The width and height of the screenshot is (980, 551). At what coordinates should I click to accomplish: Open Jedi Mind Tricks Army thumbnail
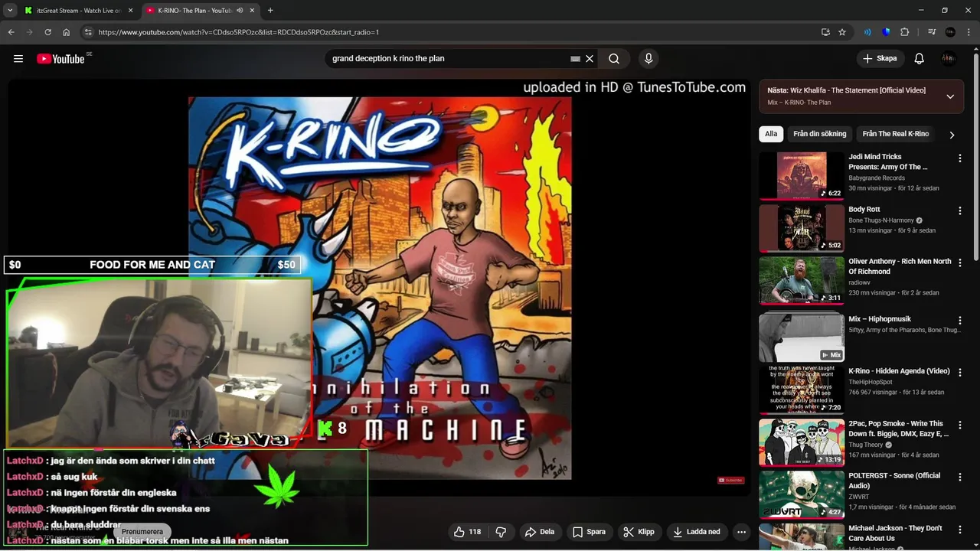(802, 175)
